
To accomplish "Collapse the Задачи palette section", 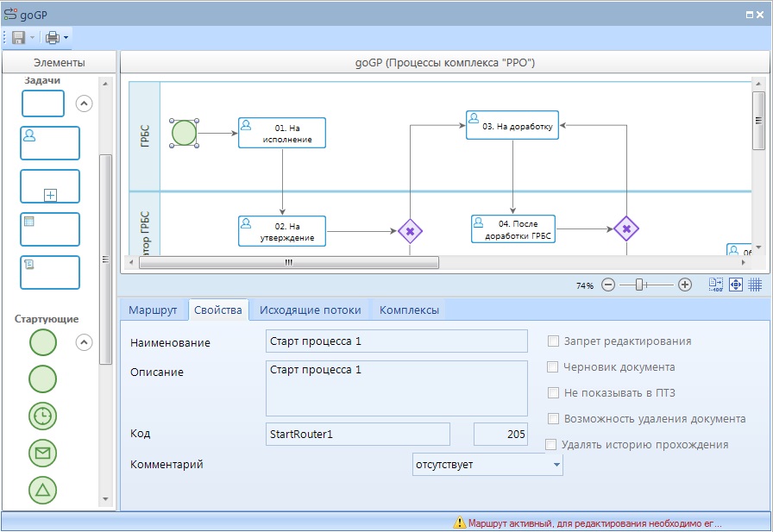I will (x=84, y=103).
